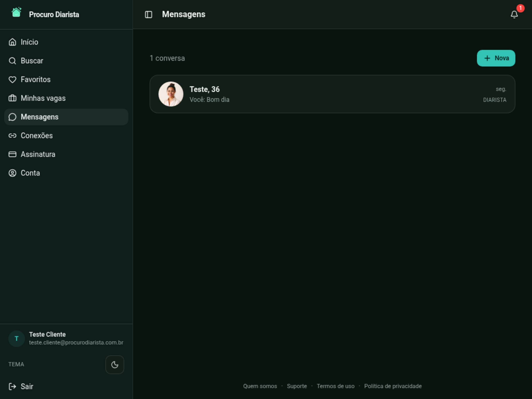Image resolution: width=532 pixels, height=399 pixels.
Task: Open the Buscar page
Action: point(66,61)
